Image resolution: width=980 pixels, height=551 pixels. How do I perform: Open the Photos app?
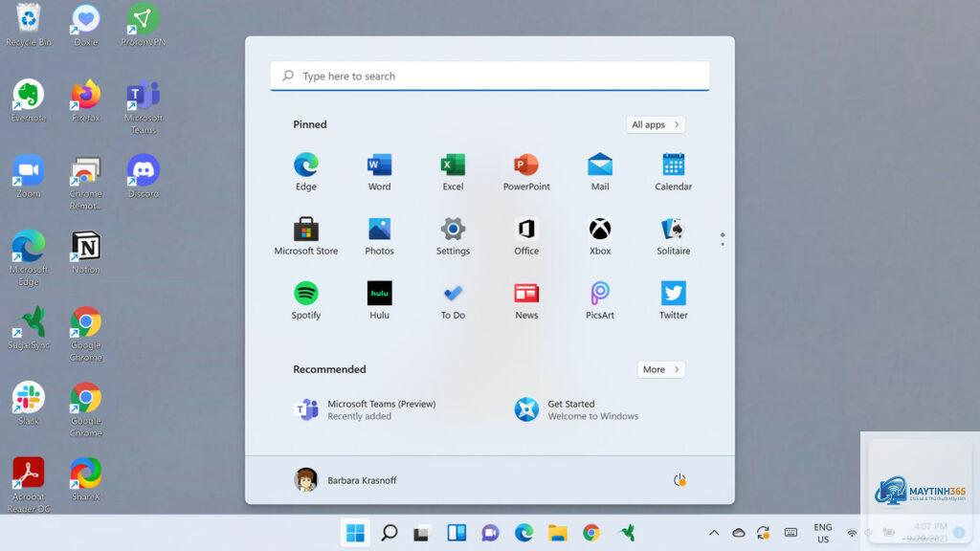click(x=379, y=235)
